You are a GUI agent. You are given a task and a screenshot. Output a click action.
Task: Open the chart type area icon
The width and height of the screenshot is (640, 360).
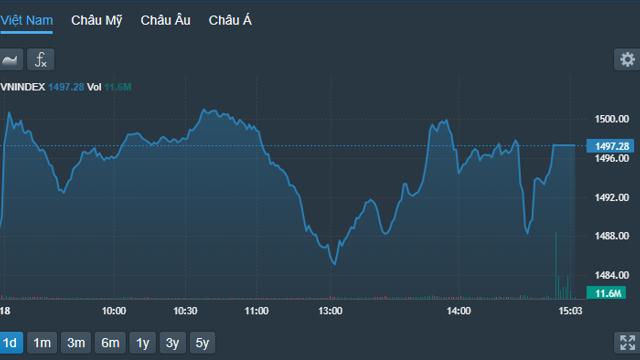pos(11,60)
